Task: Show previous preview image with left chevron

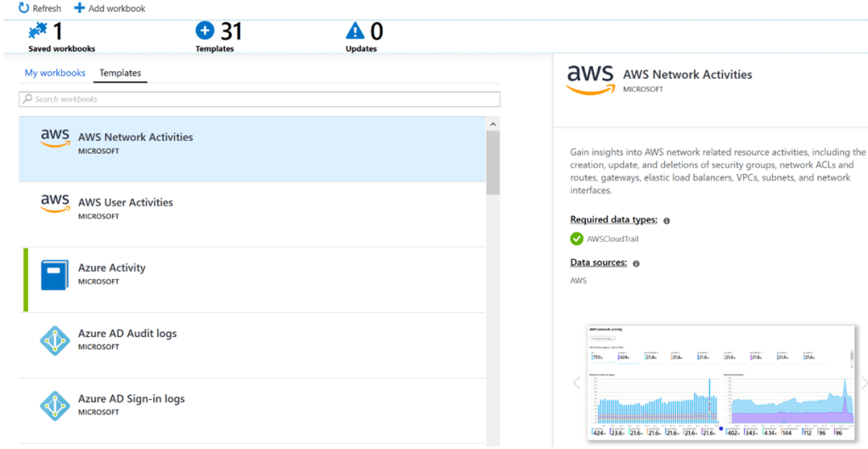Action: (x=576, y=383)
